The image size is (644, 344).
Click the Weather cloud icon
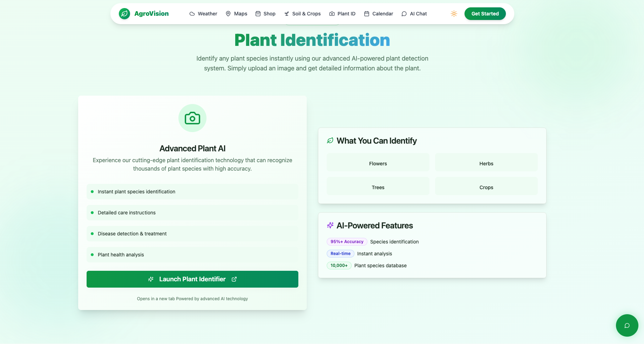click(192, 14)
